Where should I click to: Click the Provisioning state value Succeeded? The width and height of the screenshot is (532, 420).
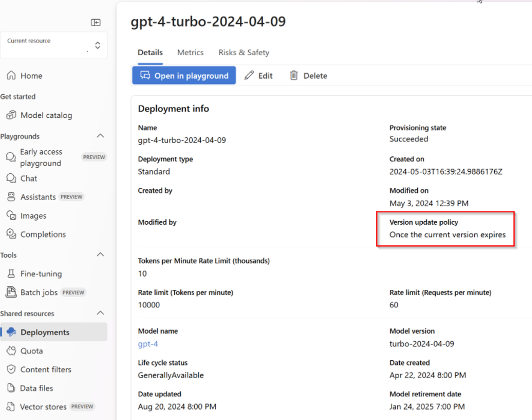click(x=409, y=139)
